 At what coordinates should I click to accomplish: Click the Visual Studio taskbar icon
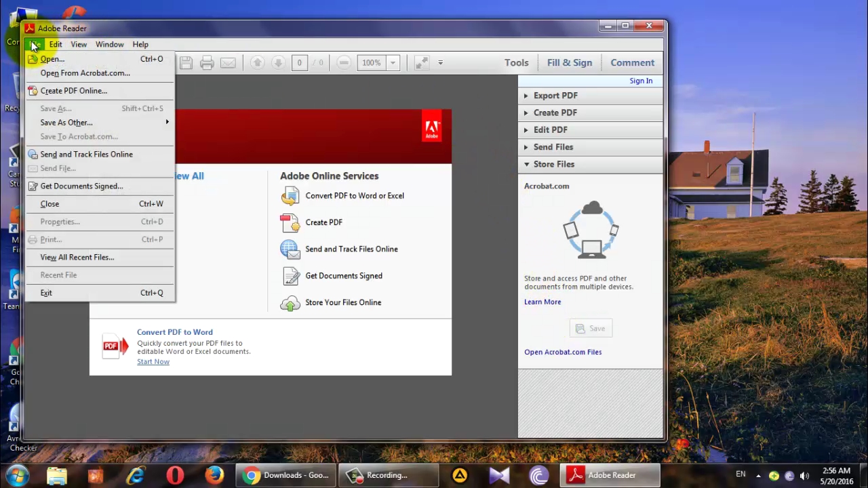[499, 475]
